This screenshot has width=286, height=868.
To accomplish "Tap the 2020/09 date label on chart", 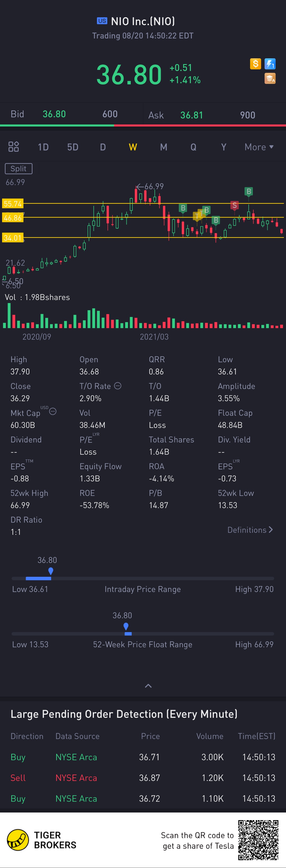I will (x=37, y=337).
